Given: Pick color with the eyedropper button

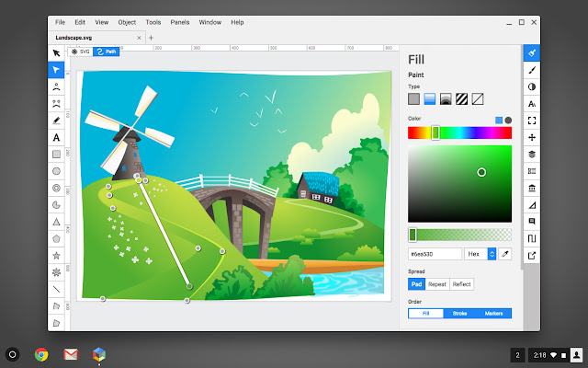Looking at the screenshot, I should (505, 254).
